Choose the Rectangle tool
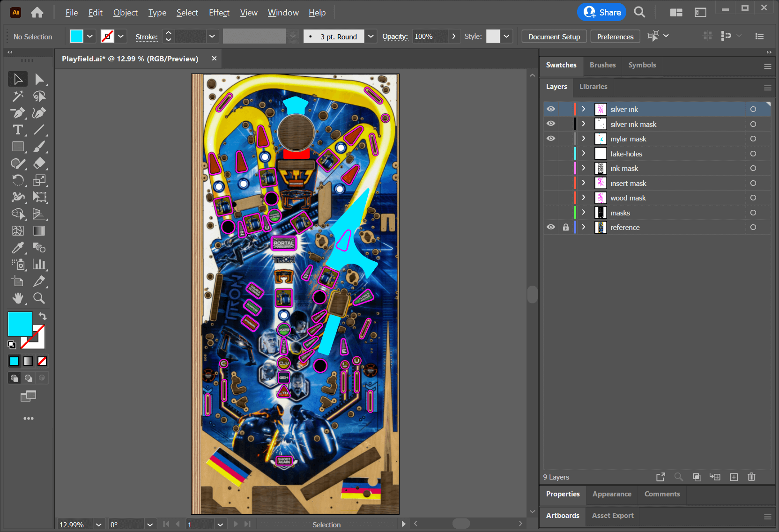The image size is (779, 532). 18,147
